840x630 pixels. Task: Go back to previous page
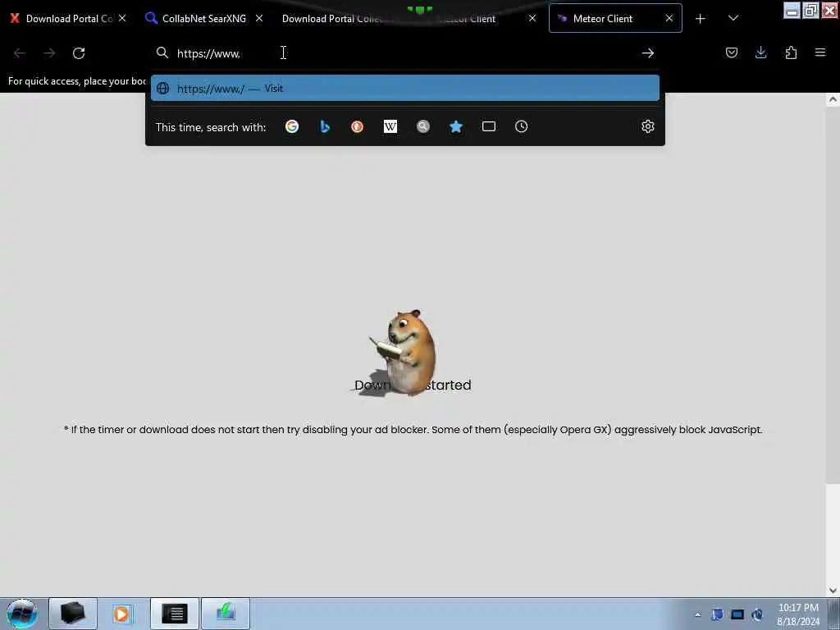click(20, 53)
